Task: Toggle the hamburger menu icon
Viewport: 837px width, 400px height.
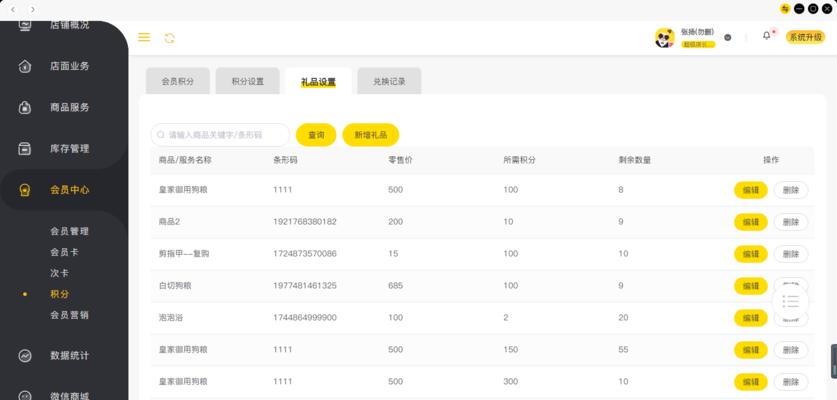Action: coord(144,37)
